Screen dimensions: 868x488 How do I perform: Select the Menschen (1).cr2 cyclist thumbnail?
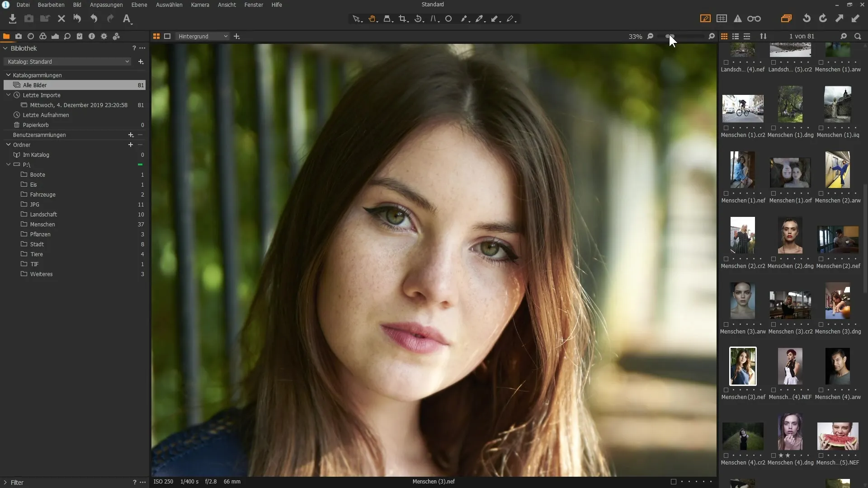(x=743, y=108)
